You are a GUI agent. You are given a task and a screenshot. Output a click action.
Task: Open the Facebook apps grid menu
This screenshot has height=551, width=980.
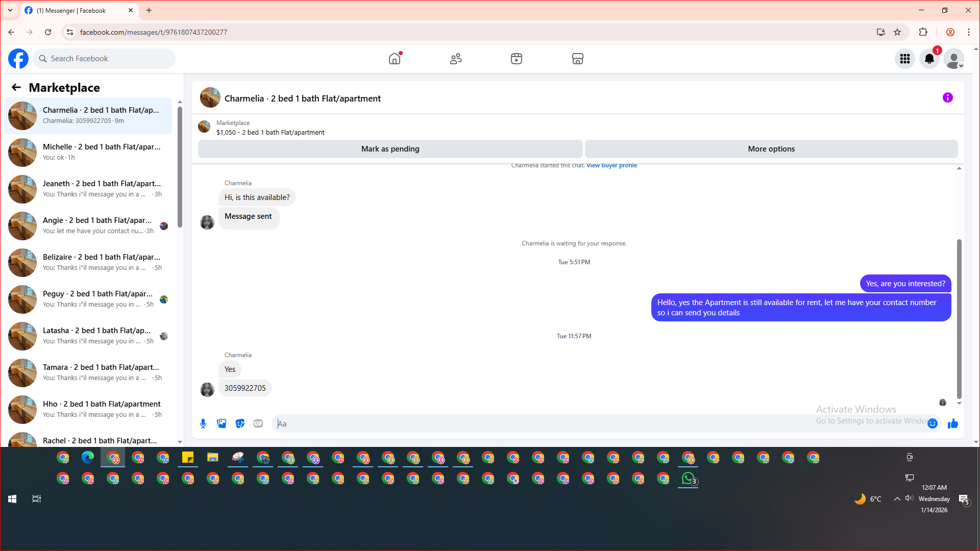coord(904,59)
